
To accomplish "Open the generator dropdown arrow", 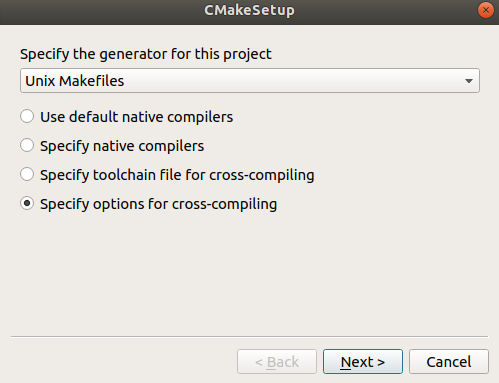I will (x=469, y=81).
